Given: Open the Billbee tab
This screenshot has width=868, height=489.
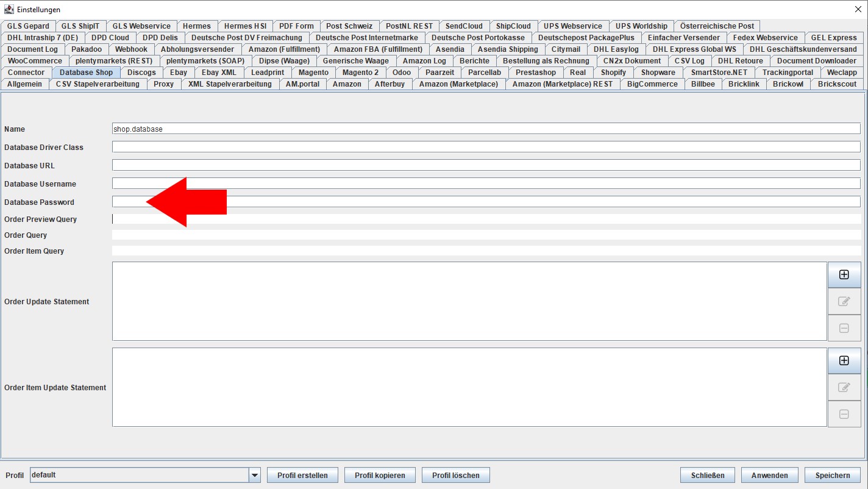Looking at the screenshot, I should click(703, 84).
